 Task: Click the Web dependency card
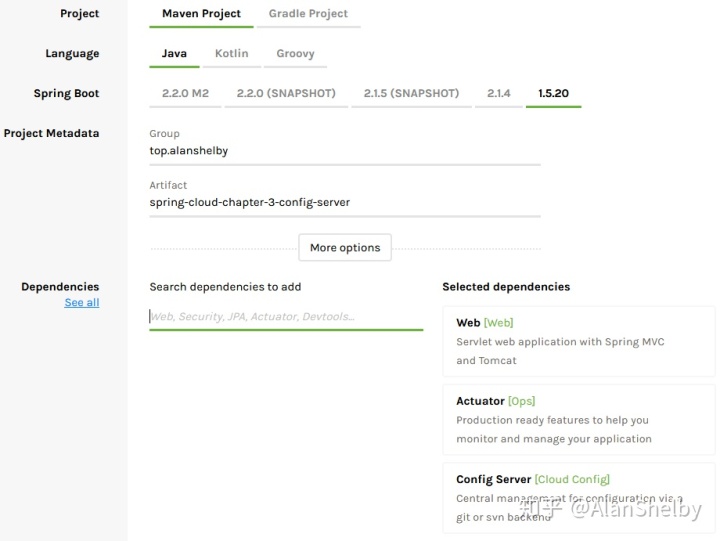pos(579,341)
